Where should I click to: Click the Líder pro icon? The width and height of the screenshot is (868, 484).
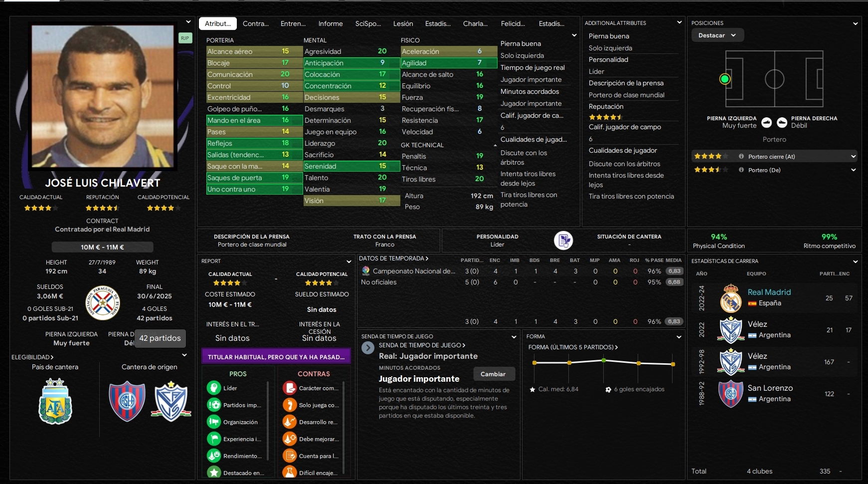(x=214, y=388)
